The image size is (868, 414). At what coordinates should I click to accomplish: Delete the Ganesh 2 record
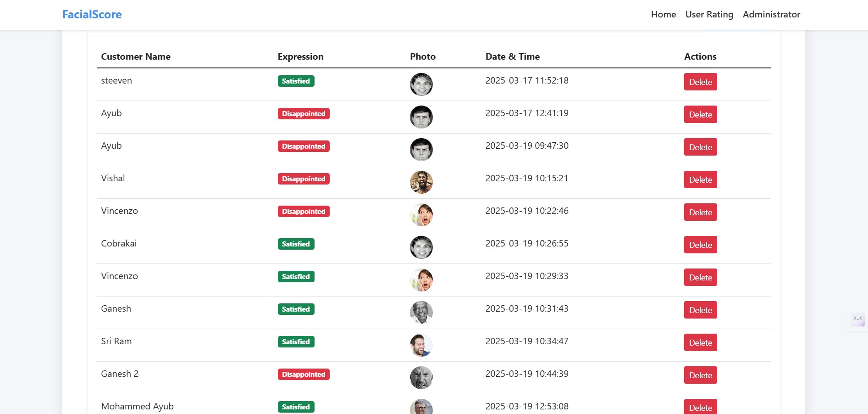700,375
